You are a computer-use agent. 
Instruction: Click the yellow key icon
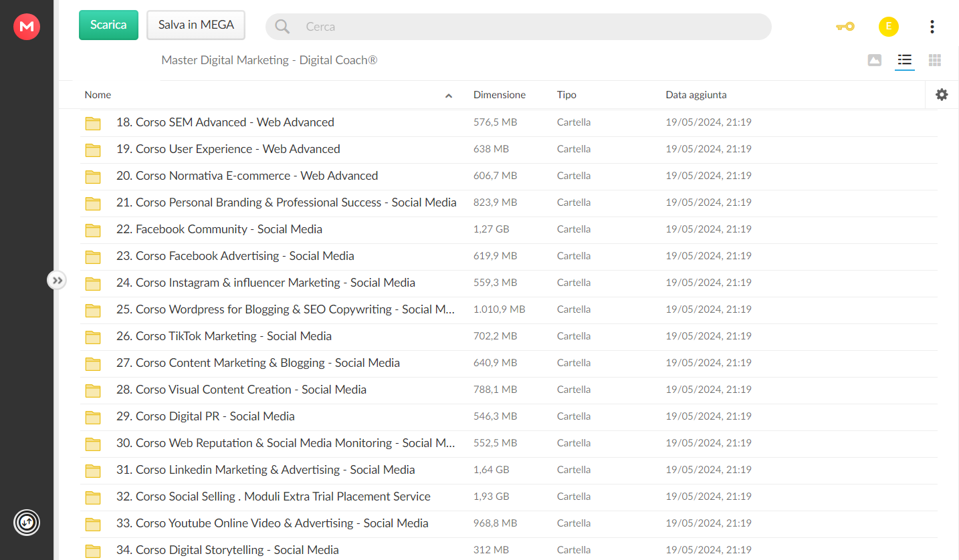pos(845,27)
